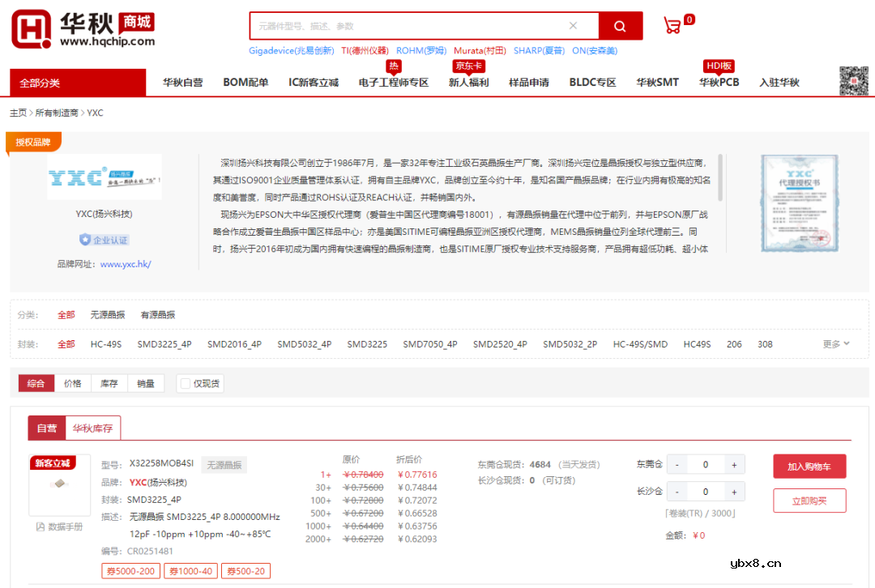Increase 东莞仓 quantity with the plus stepper
Screen dimensions: 875x588
(734, 464)
